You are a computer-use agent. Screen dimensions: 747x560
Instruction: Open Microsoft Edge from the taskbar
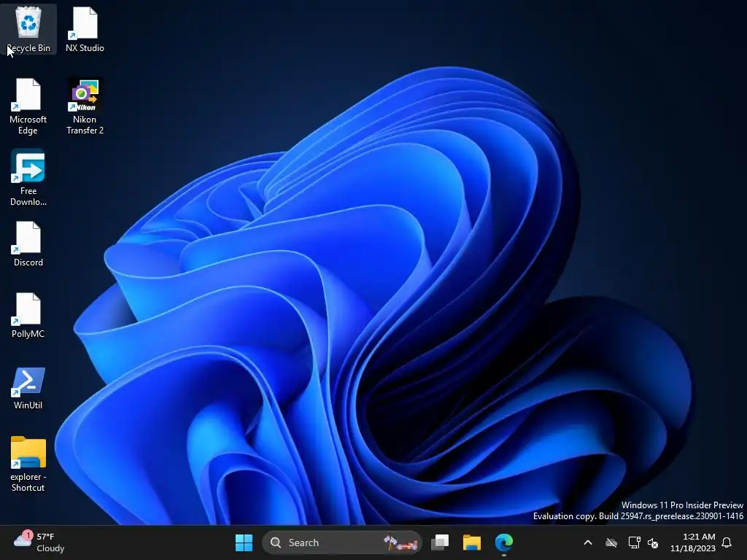point(503,542)
